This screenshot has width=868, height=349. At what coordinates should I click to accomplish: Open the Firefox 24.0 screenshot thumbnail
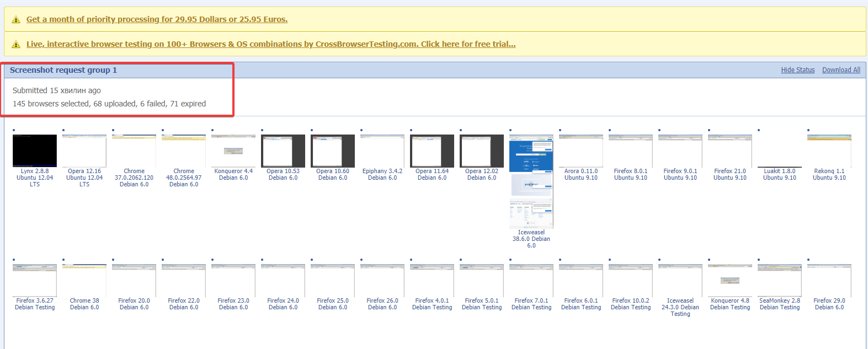pyautogui.click(x=283, y=280)
